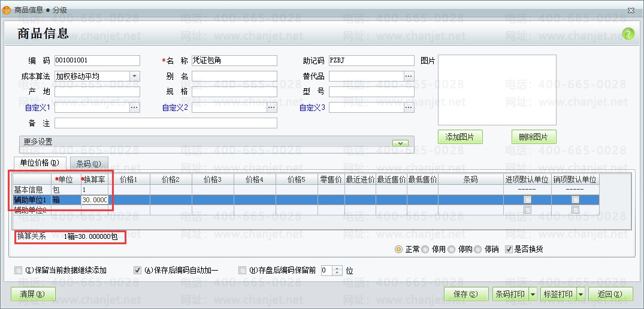This screenshot has height=309, width=644.
Task: Click the 返回 button
Action: coord(610,294)
